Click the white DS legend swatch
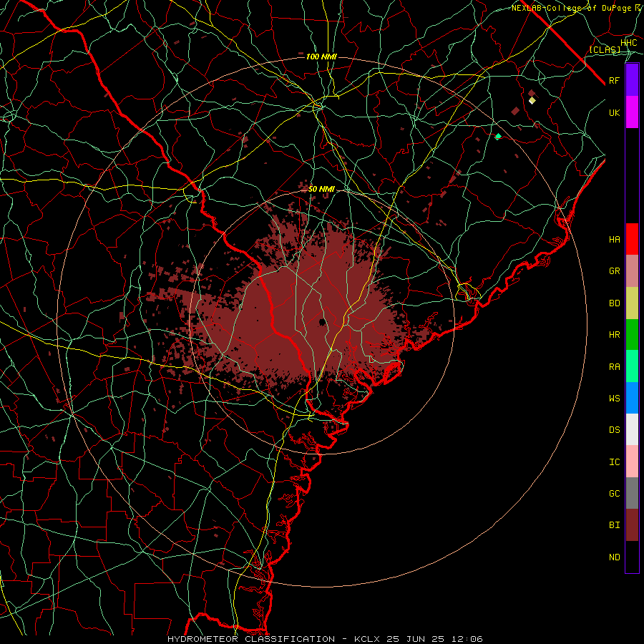 (x=632, y=429)
